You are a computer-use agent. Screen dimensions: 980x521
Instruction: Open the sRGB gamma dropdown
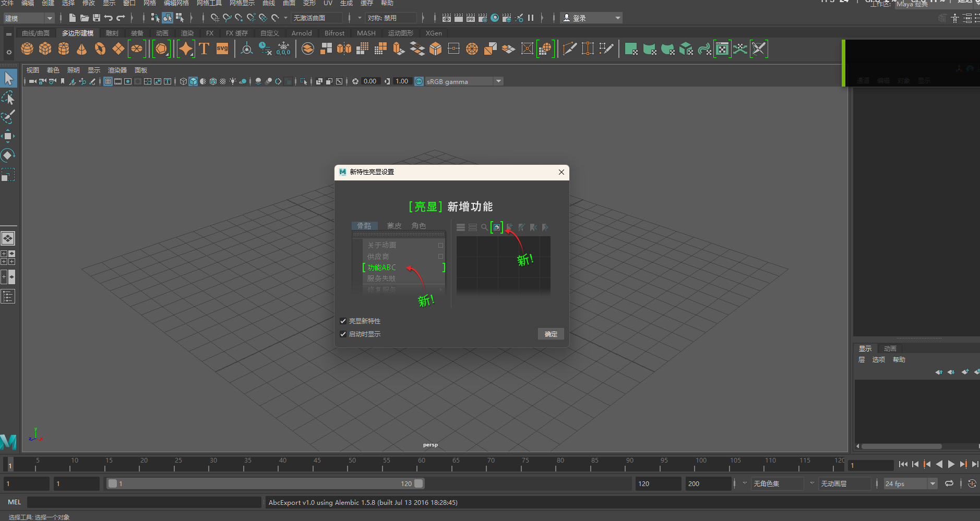498,81
